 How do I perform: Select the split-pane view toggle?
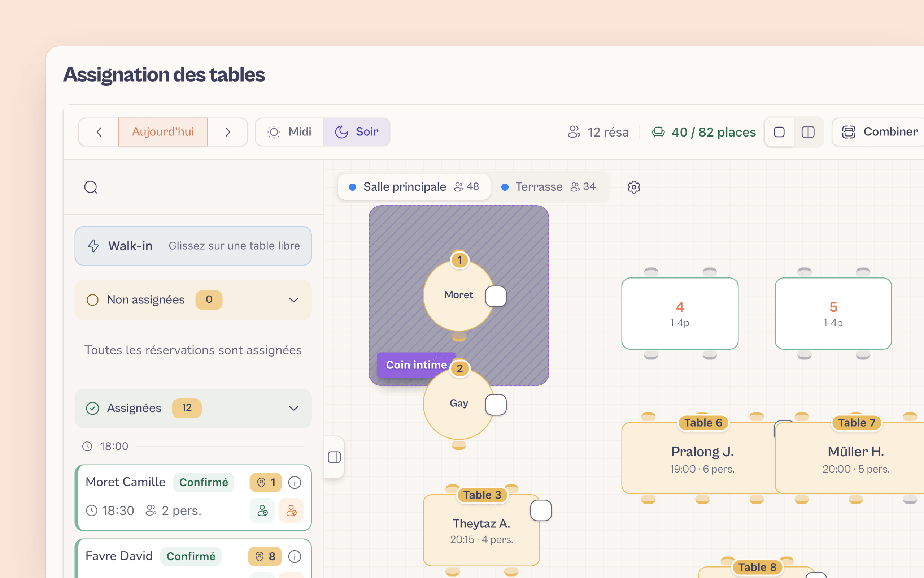(808, 132)
